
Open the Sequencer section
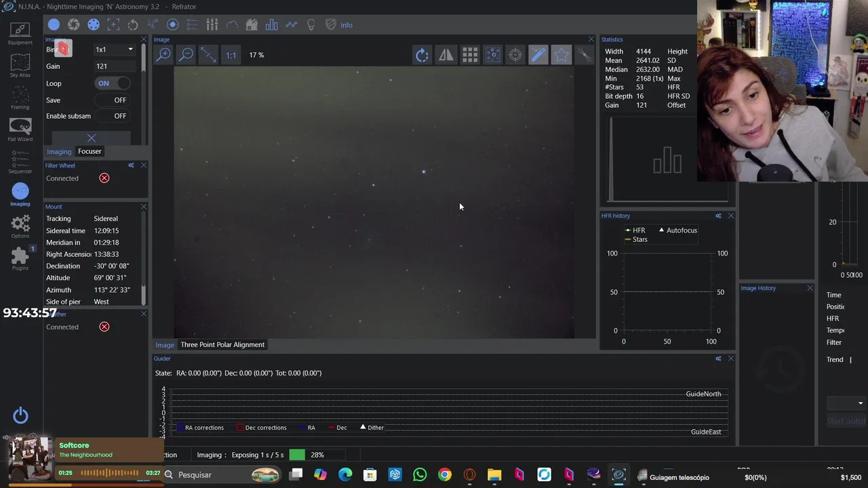20,162
